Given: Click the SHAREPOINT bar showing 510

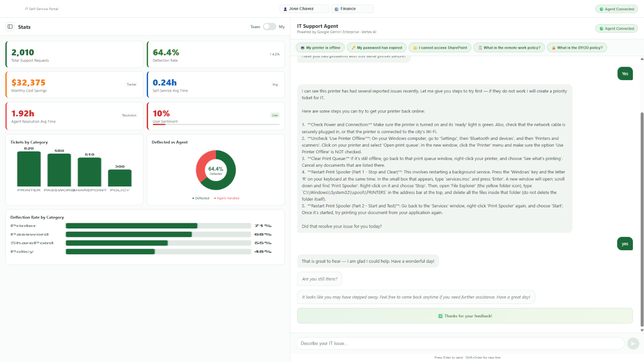Looking at the screenshot, I should 89,172.
